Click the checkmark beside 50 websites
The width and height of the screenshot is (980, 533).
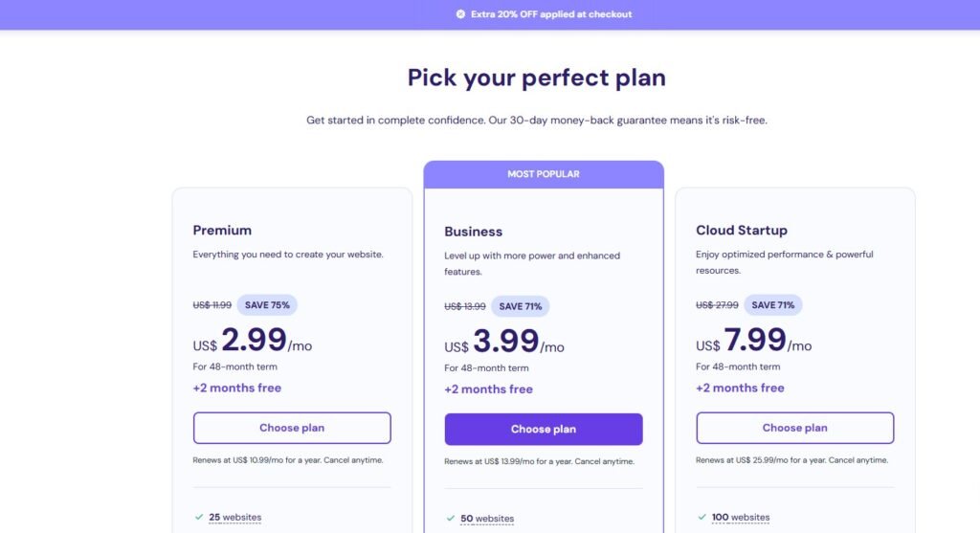pos(451,518)
